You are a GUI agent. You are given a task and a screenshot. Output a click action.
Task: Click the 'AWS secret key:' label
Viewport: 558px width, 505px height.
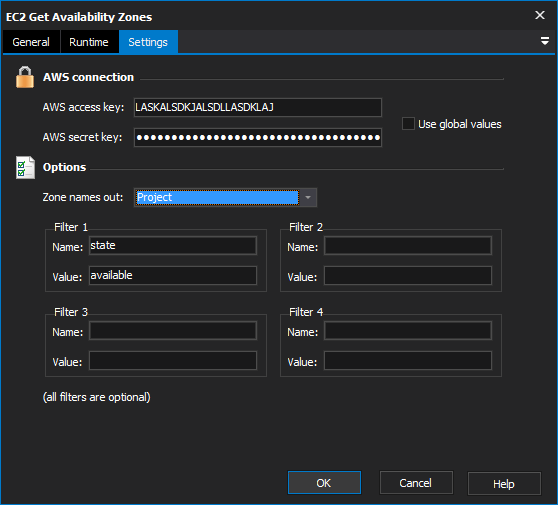coord(82,137)
